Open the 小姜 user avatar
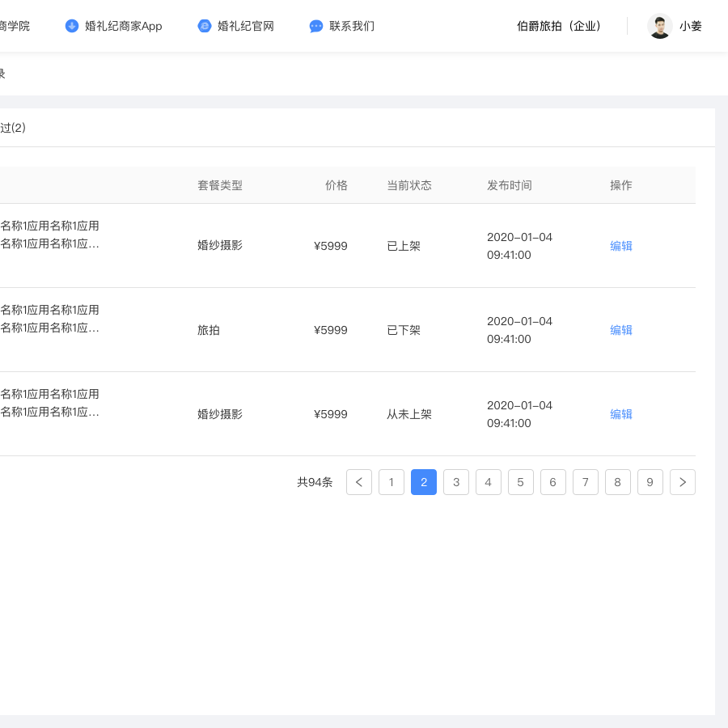 [x=660, y=26]
